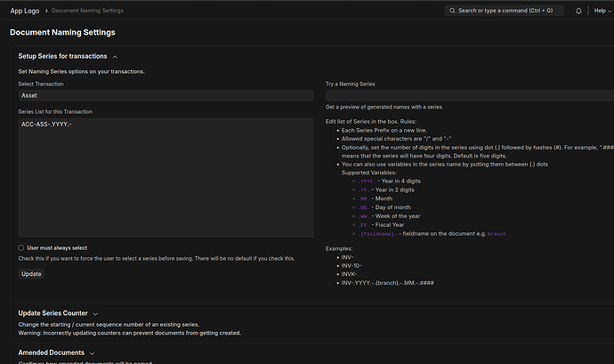Image resolution: width=614 pixels, height=364 pixels.
Task: Click the Try a Naming Series field
Action: pos(470,95)
